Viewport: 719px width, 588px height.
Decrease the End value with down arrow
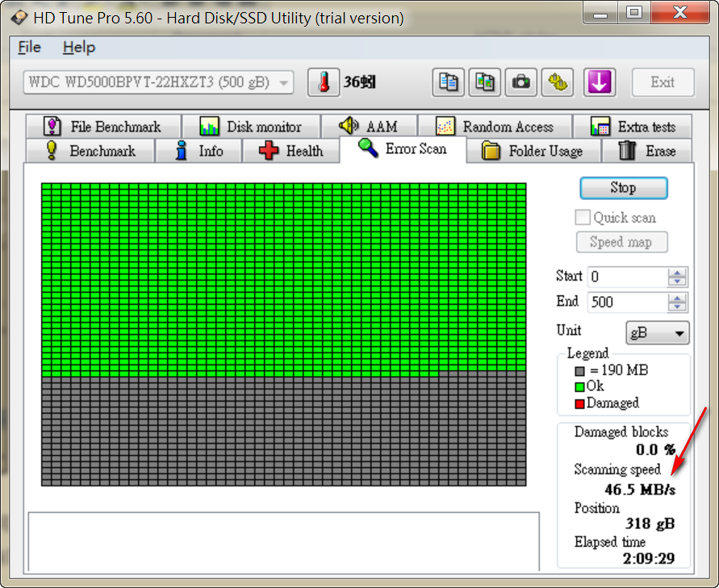pos(677,307)
